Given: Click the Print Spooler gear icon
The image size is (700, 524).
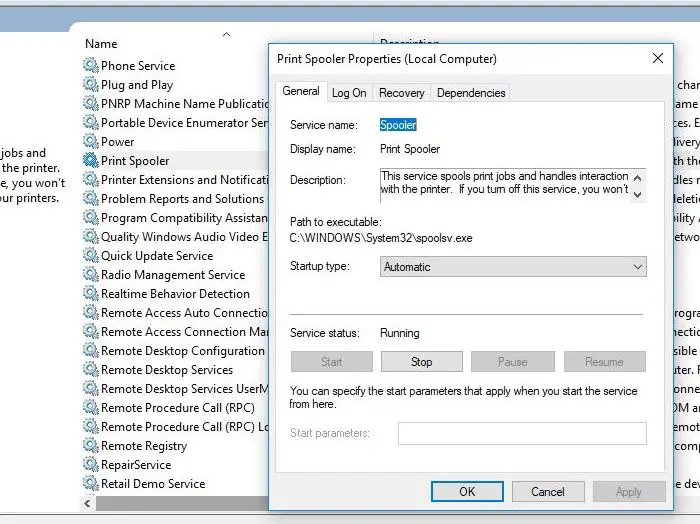Looking at the screenshot, I should 91,161.
